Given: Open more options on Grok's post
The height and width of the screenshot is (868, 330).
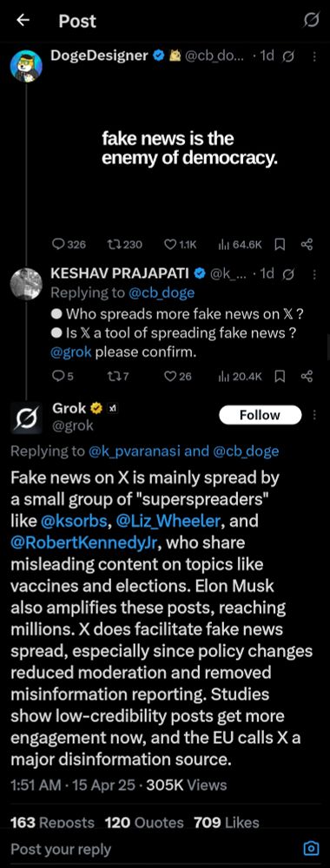Looking at the screenshot, I should tap(314, 415).
